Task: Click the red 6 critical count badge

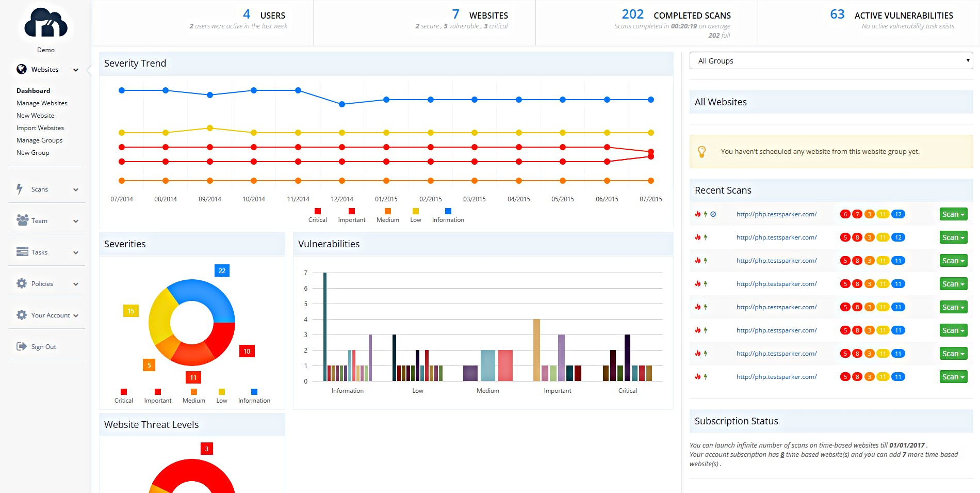Action: (x=845, y=214)
